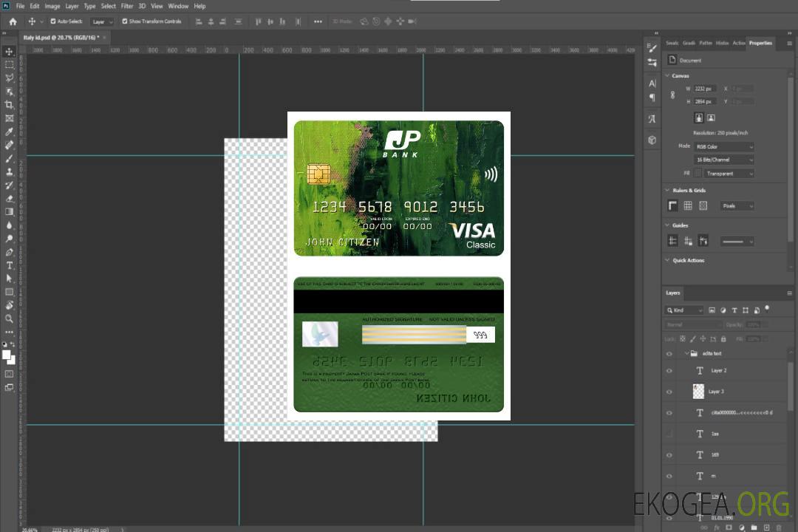This screenshot has width=798, height=532.
Task: Open the layer filter Kind dropdown
Action: click(x=684, y=310)
